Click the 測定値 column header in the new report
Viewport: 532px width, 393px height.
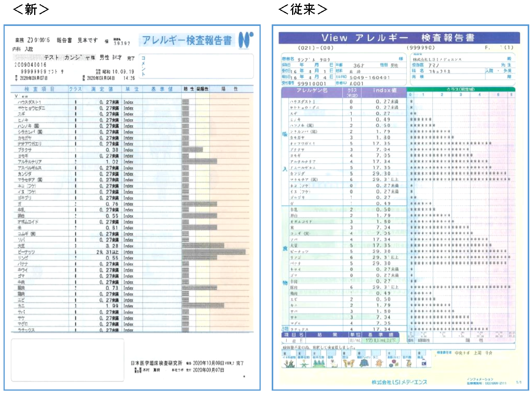click(x=102, y=89)
